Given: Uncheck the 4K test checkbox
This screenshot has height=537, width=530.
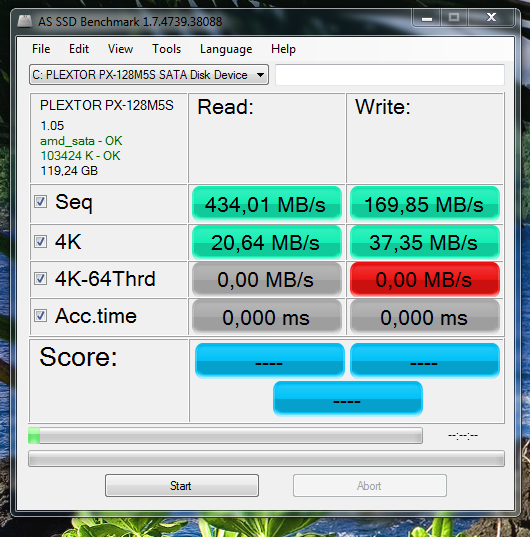Looking at the screenshot, I should pos(40,242).
